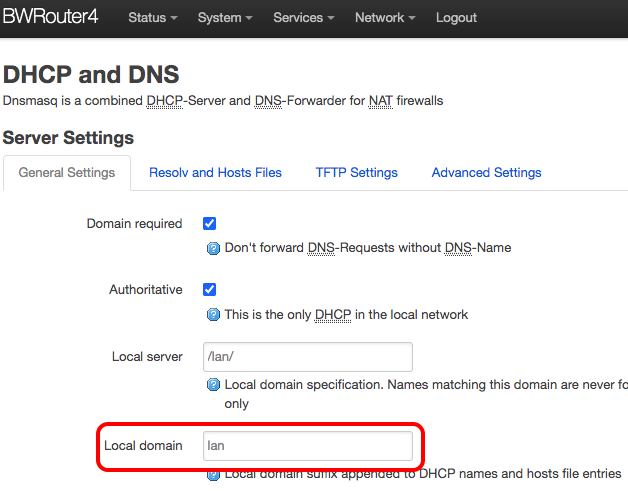Click the help icon beside Local domain specification
The height and width of the screenshot is (491, 628).
(213, 385)
